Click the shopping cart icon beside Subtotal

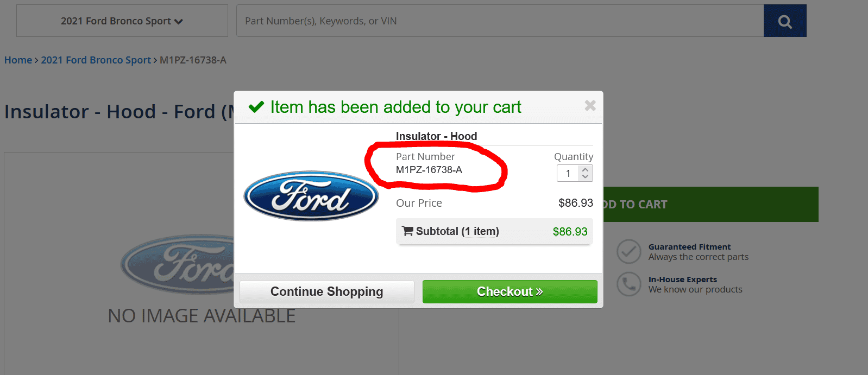[407, 231]
